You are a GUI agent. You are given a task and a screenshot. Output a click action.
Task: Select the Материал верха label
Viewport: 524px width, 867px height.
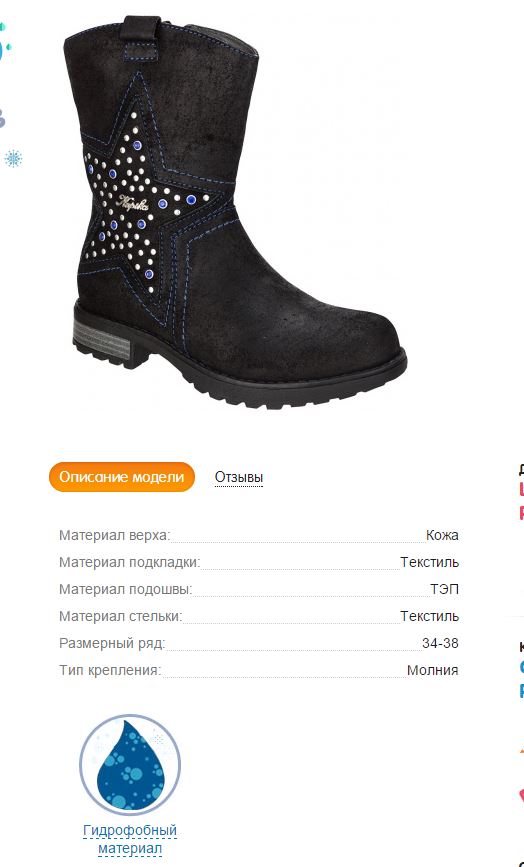coord(114,535)
